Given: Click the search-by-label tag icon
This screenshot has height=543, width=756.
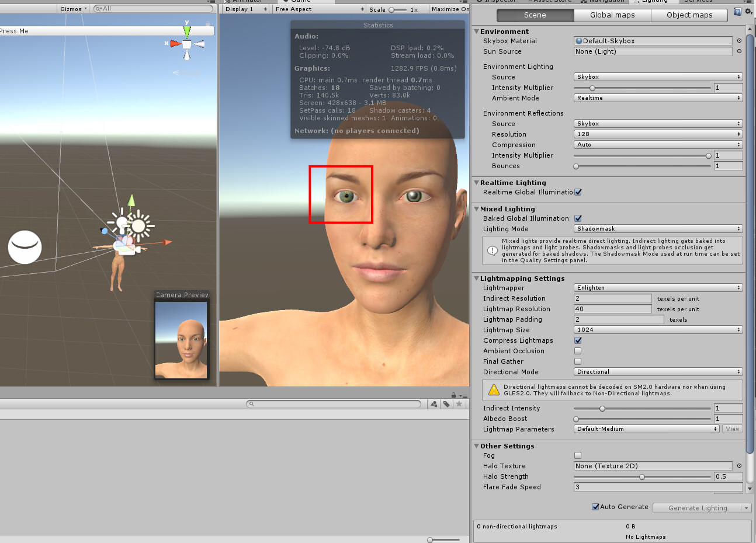Looking at the screenshot, I should (x=446, y=403).
